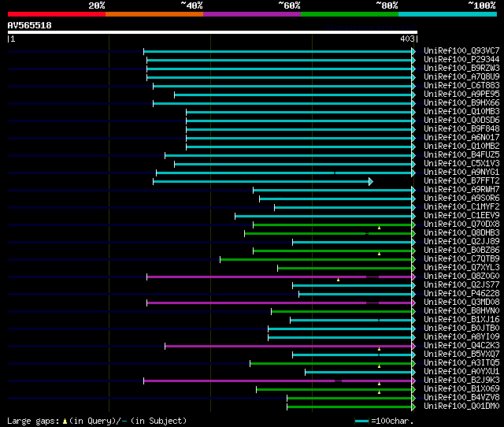
Task: Open the UniRef100_C6T883 entry
Action: click(461, 86)
